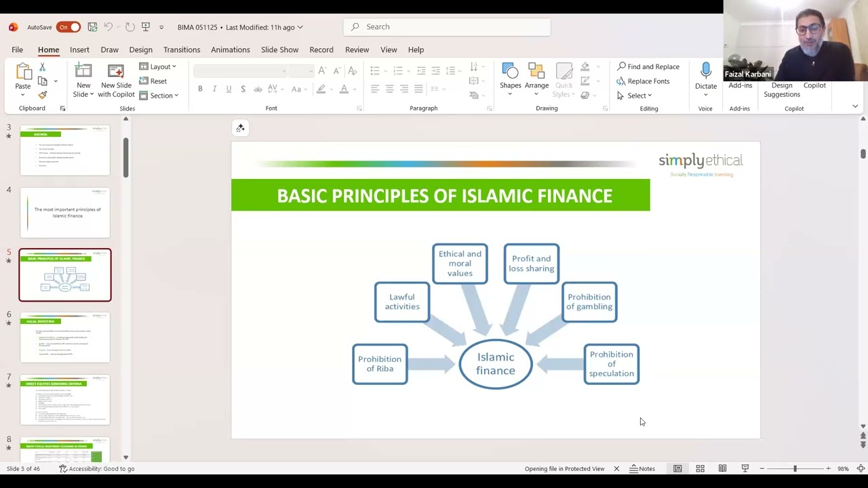The height and width of the screenshot is (488, 868).
Task: Open the File tab
Action: (17, 49)
